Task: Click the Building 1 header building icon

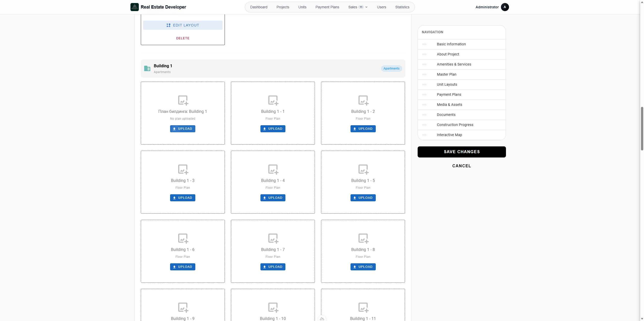Action: pos(147,68)
